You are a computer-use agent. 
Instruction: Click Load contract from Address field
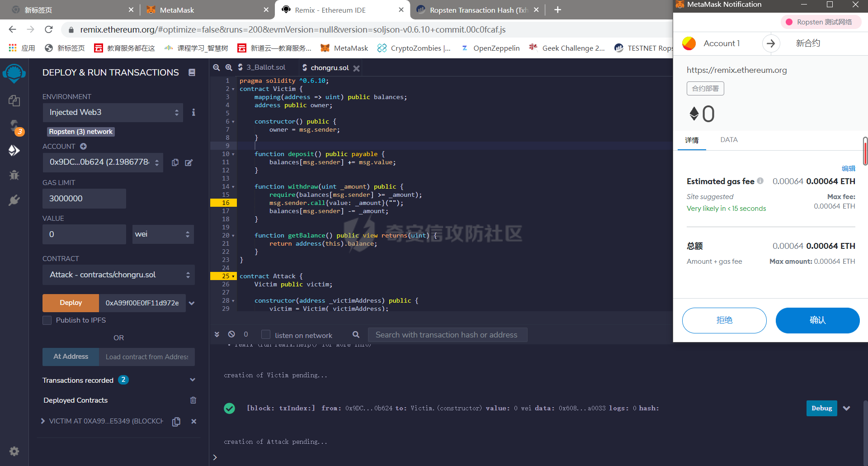tap(147, 357)
